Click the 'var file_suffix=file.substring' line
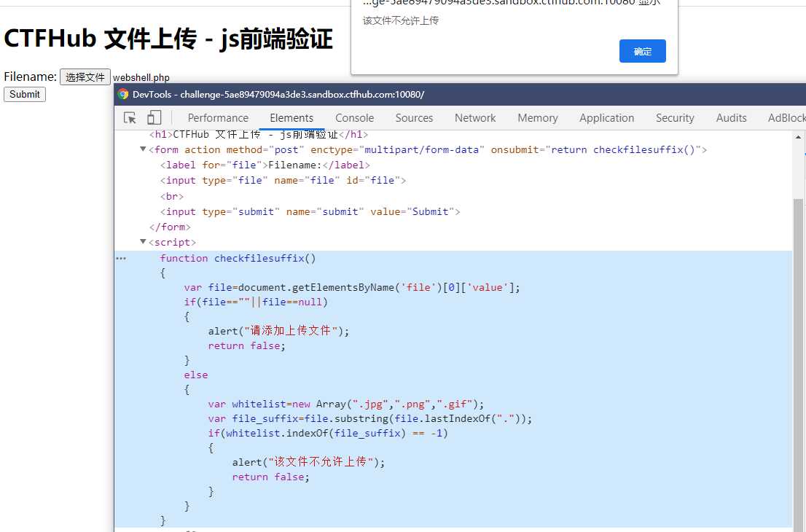Image resolution: width=806 pixels, height=532 pixels. pyautogui.click(x=370, y=418)
